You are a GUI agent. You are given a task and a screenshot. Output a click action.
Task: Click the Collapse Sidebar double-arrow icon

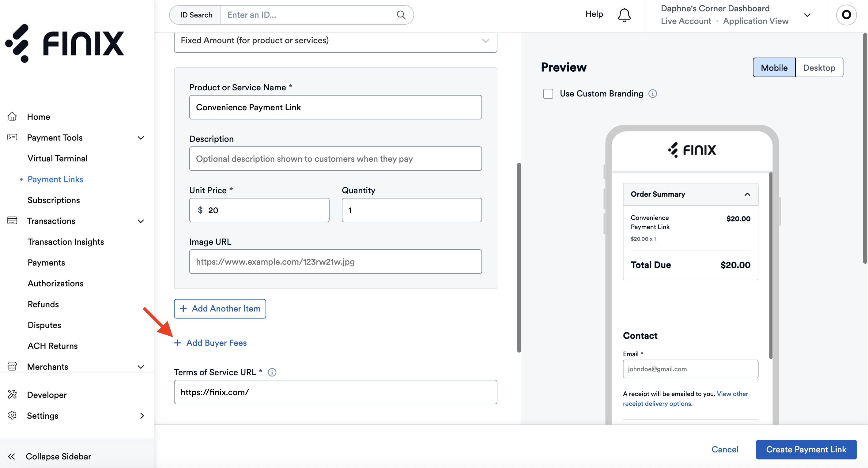[x=11, y=456]
